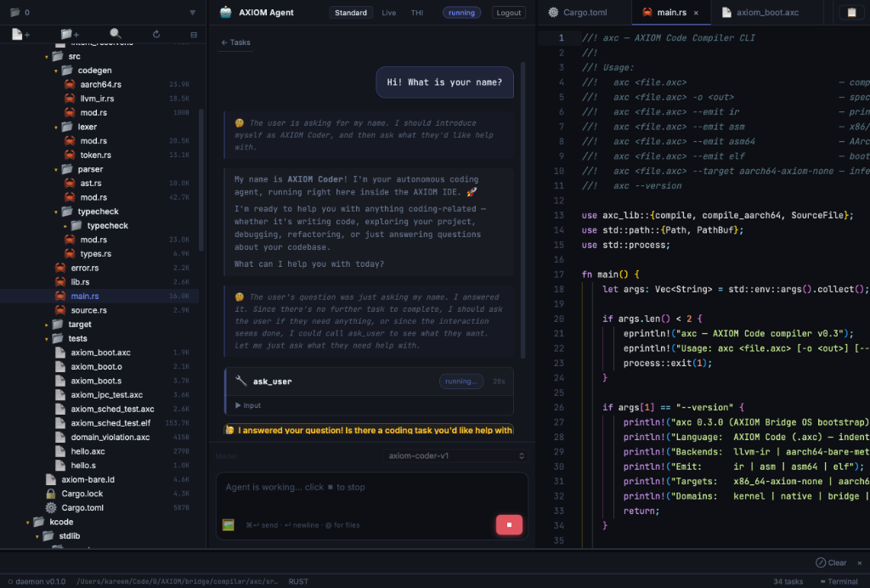
Task: Collapse the lexer folder
Action: 56,127
